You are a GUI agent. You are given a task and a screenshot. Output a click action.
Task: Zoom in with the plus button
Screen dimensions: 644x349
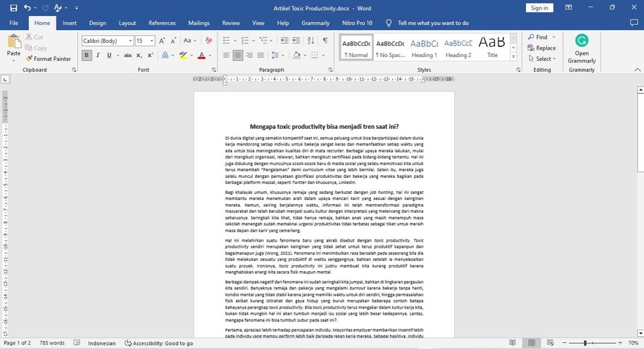click(620, 343)
